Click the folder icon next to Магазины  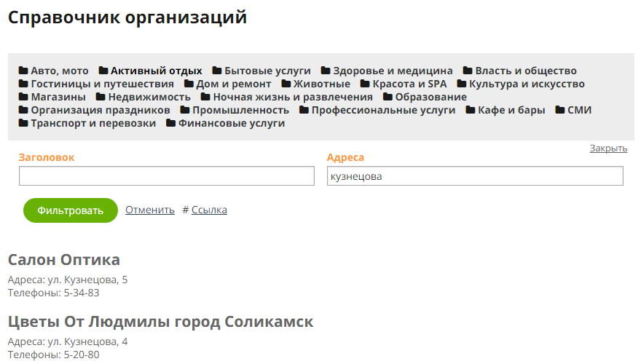coord(23,98)
